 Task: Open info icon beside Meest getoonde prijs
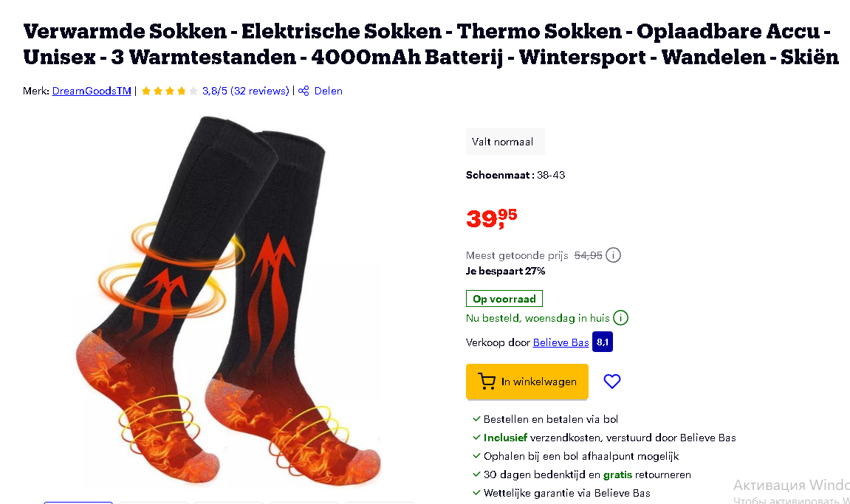click(x=613, y=255)
